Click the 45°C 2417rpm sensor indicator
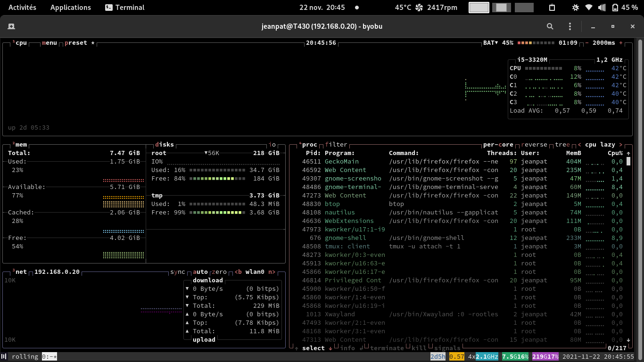 click(426, 8)
